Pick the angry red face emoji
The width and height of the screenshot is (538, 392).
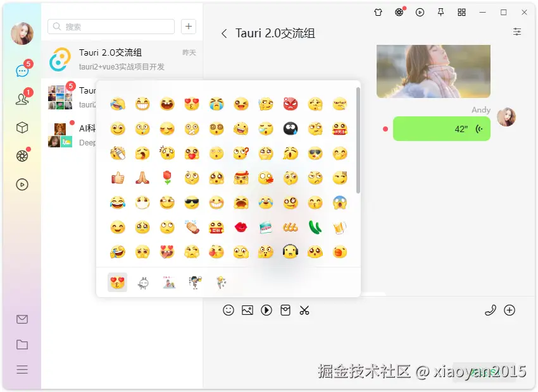tap(291, 104)
